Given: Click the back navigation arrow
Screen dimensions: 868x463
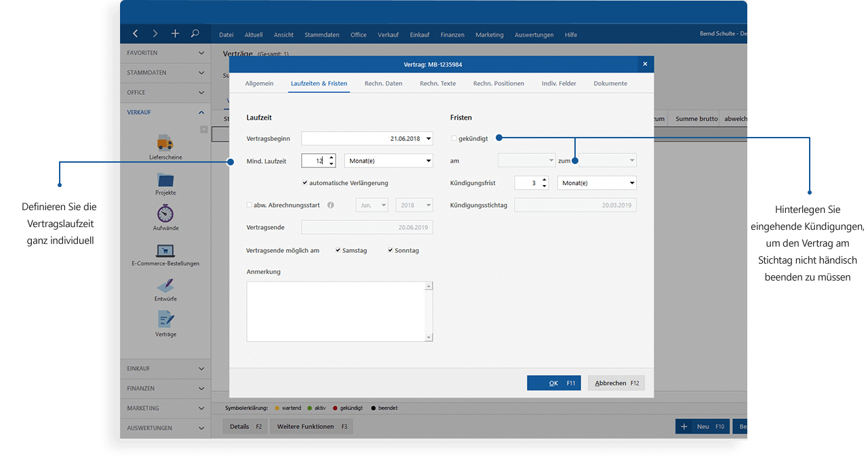Looking at the screenshot, I should [136, 33].
